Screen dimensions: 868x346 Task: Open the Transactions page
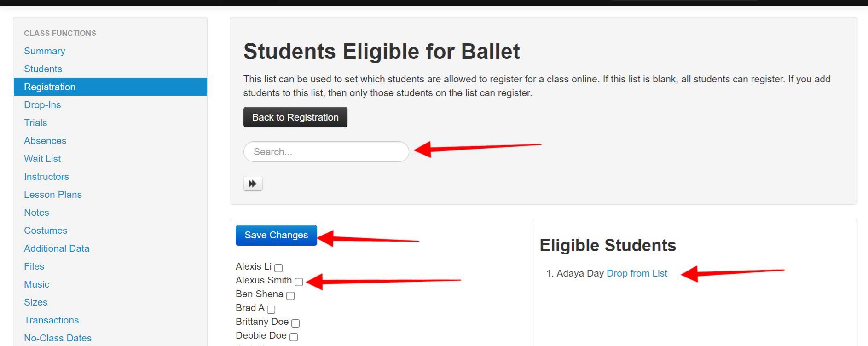(x=52, y=320)
